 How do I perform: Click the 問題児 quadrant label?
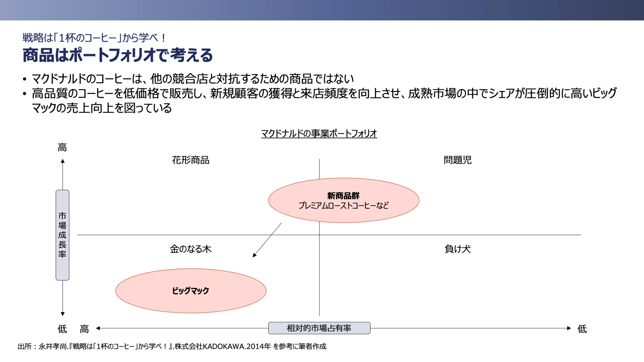pos(458,160)
